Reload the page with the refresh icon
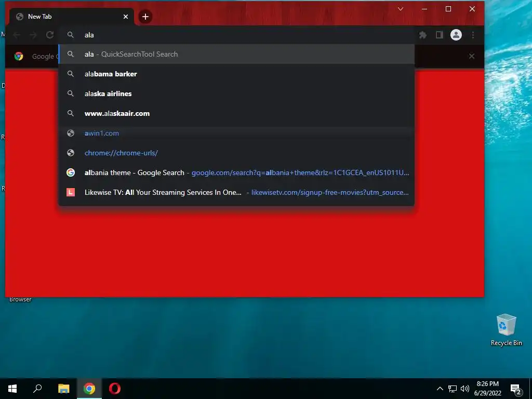The image size is (532, 399). click(50, 35)
